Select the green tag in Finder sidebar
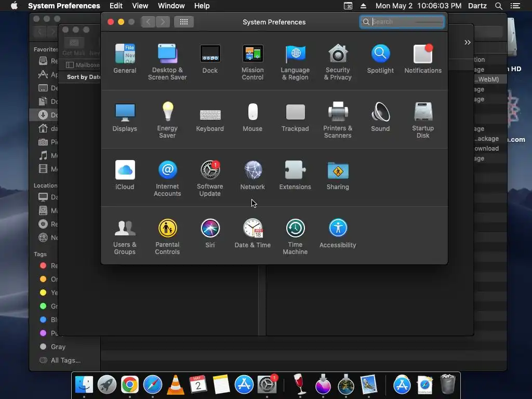This screenshot has width=532, height=399. point(48,306)
